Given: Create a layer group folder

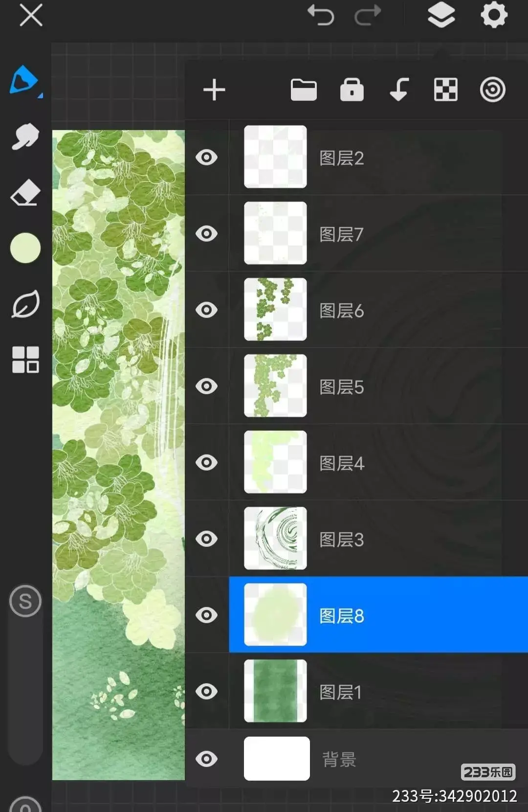Looking at the screenshot, I should pyautogui.click(x=304, y=90).
